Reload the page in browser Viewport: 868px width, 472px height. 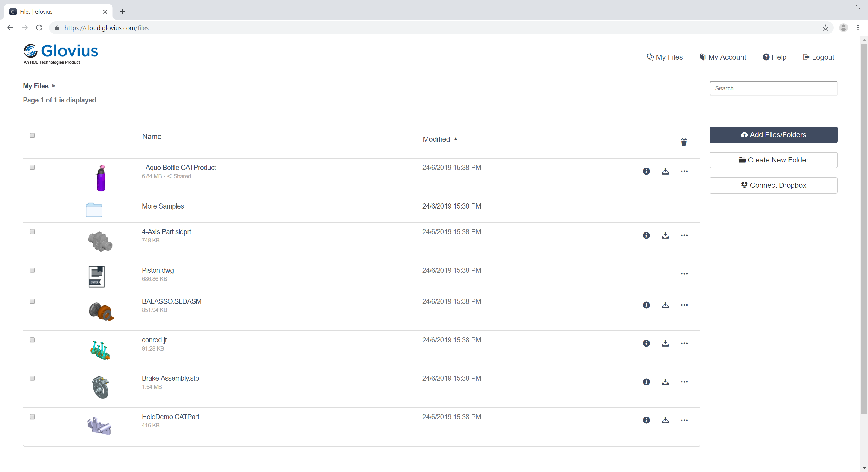[x=39, y=28]
